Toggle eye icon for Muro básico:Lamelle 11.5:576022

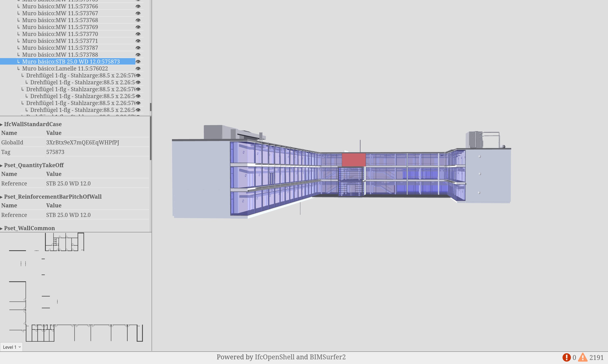click(138, 68)
